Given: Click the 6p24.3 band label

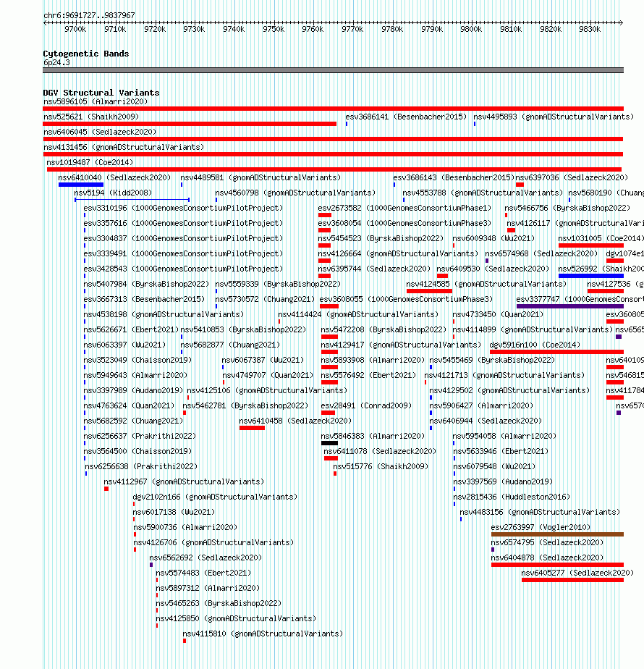Looking at the screenshot, I should coord(56,63).
